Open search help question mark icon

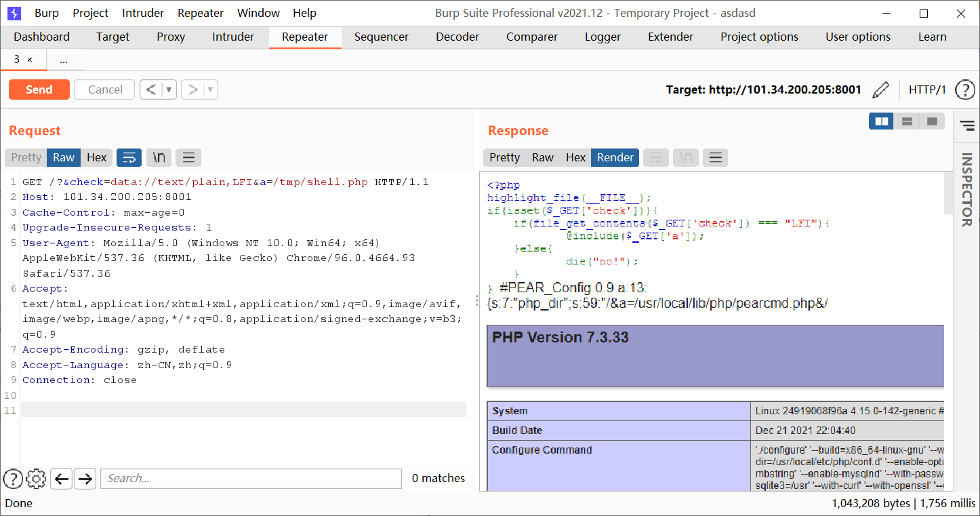(13, 479)
